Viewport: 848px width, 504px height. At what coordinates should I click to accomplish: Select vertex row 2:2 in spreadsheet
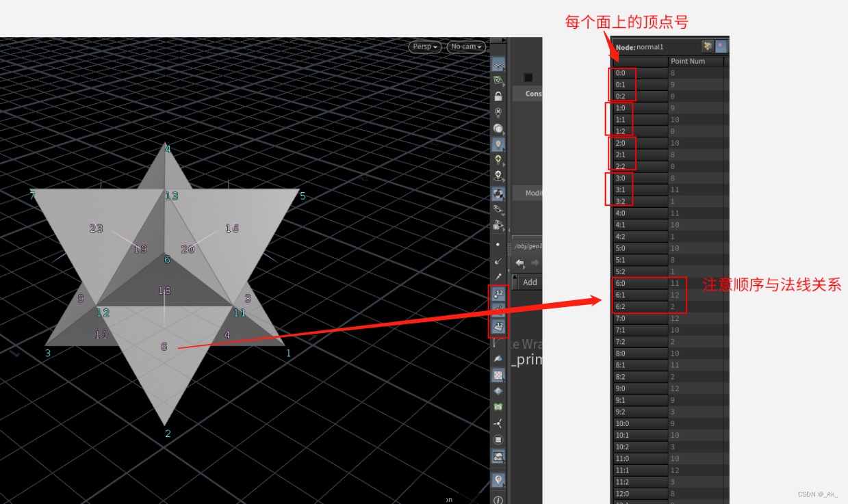tap(640, 166)
